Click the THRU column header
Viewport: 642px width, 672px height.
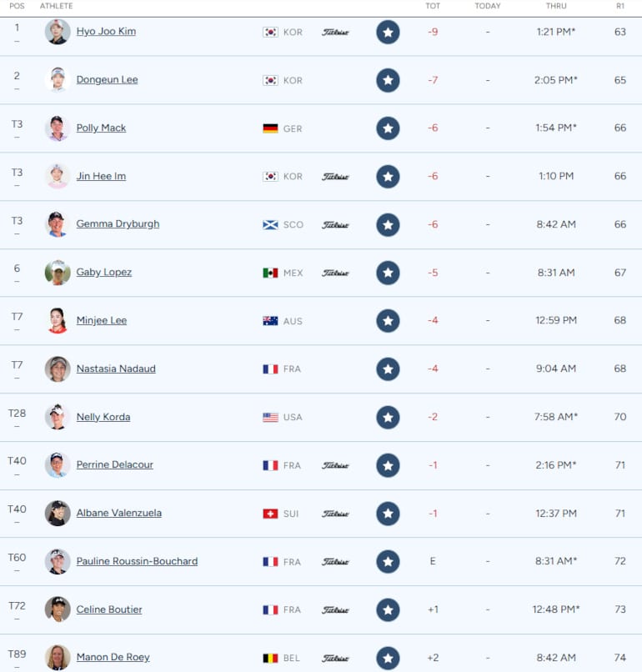click(556, 6)
